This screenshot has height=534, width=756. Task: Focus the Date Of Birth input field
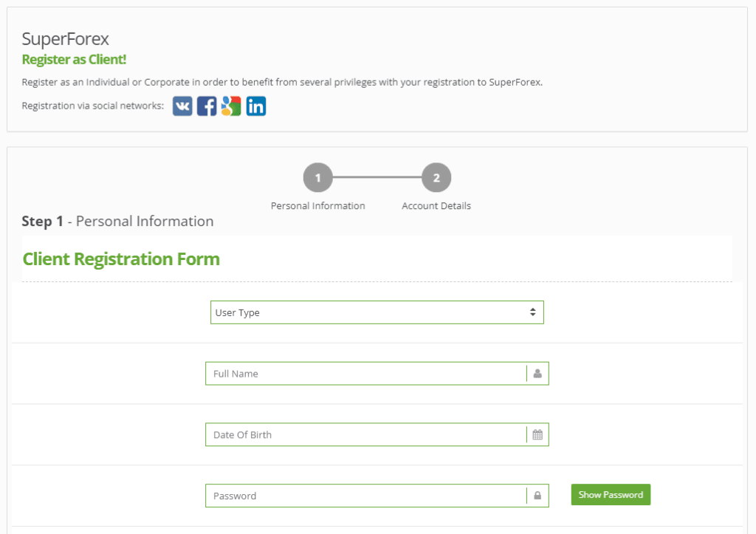(x=366, y=434)
